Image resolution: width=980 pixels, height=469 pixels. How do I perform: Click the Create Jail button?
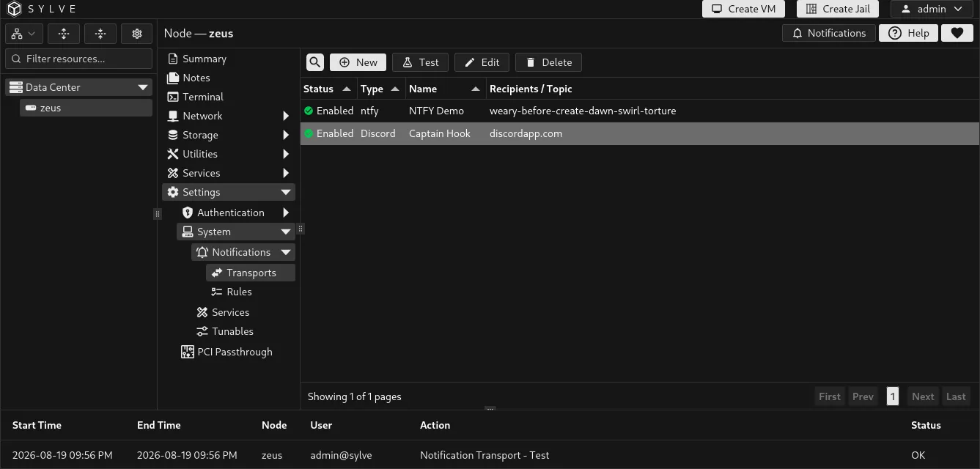(x=838, y=9)
